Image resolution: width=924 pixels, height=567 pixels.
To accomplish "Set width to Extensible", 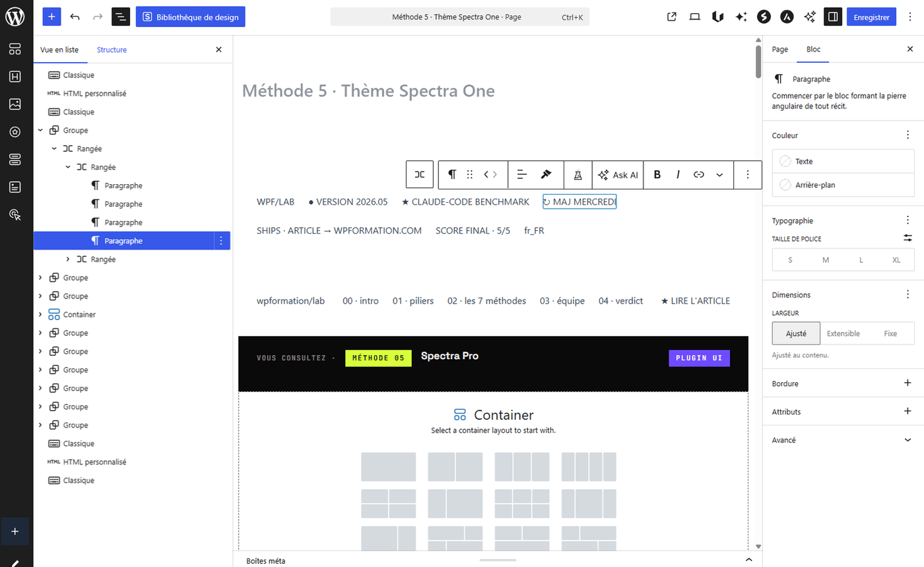I will click(843, 333).
